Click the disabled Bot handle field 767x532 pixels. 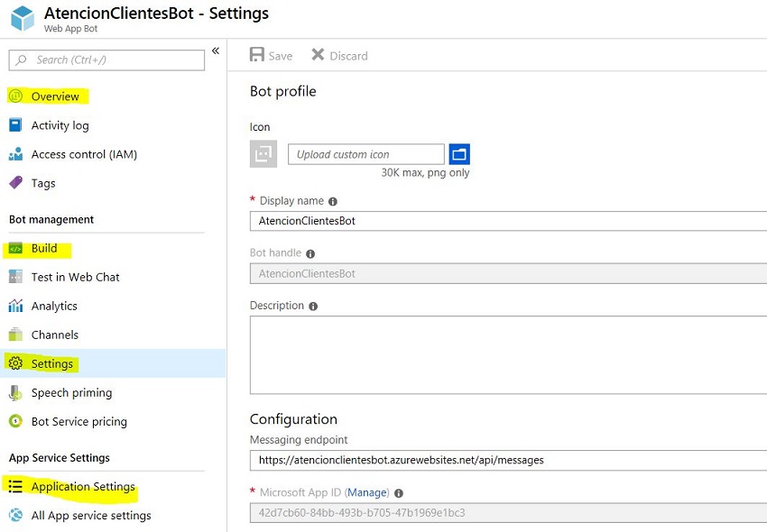click(x=508, y=274)
